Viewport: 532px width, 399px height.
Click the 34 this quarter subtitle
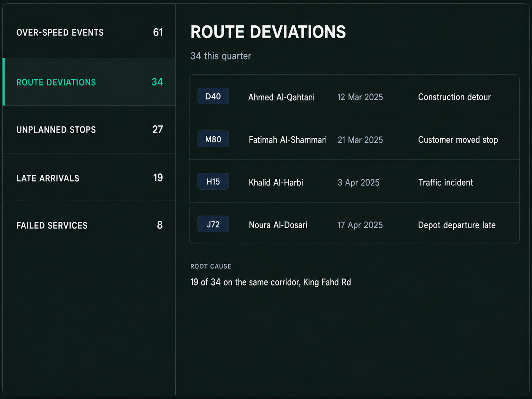pos(221,56)
